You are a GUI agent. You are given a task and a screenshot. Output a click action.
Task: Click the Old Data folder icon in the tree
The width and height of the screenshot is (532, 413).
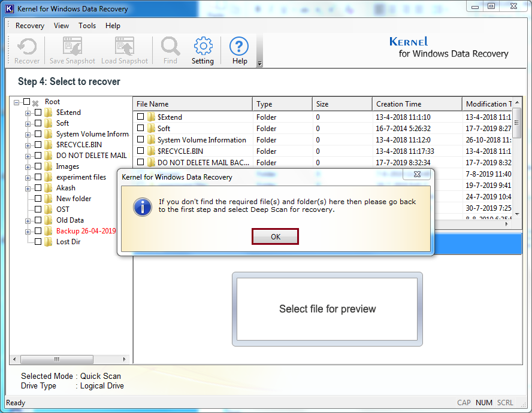(49, 220)
